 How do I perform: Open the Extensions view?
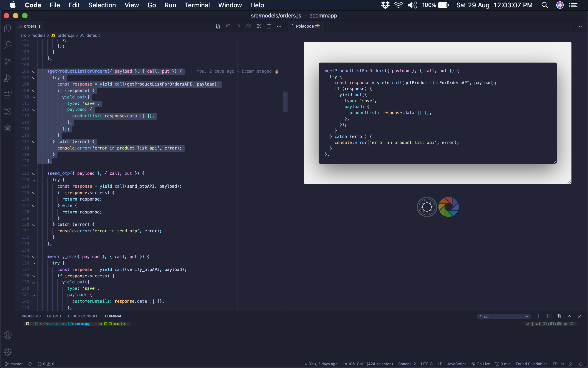[8, 95]
